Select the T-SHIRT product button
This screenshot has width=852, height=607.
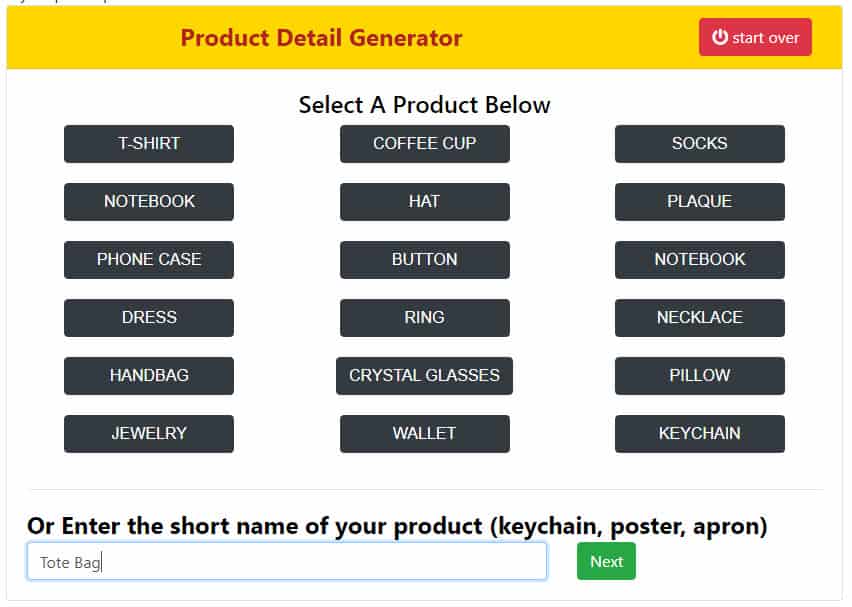(149, 144)
